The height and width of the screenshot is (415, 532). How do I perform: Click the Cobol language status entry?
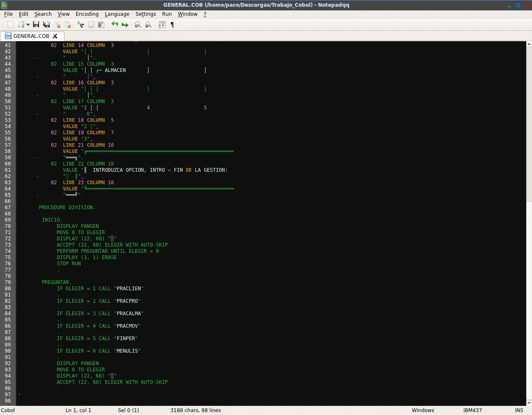[x=8, y=410]
